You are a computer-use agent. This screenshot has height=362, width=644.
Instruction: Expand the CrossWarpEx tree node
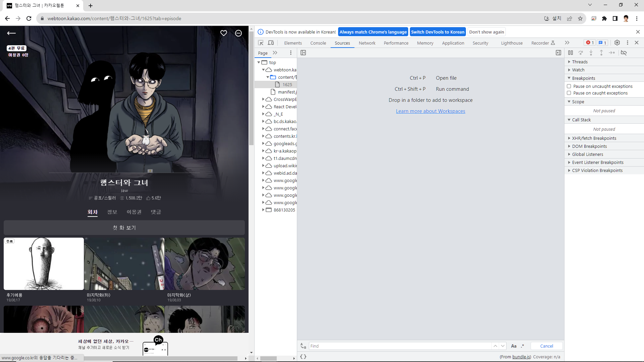[x=263, y=99]
